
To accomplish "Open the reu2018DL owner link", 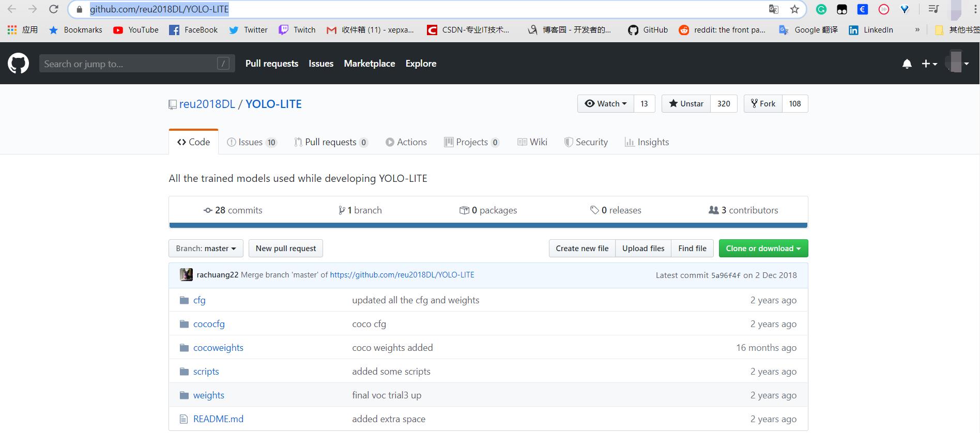I will tap(207, 104).
